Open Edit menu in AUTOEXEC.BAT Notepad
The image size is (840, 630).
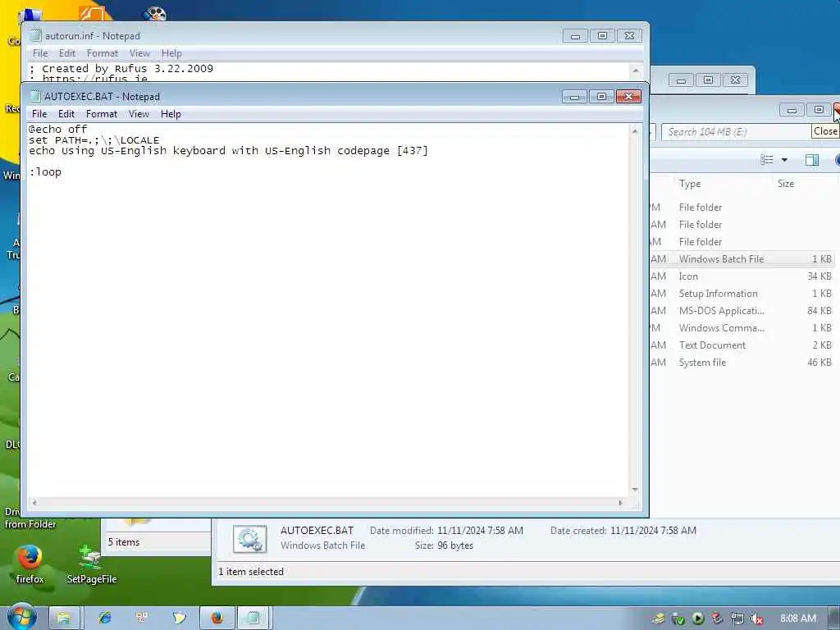(x=66, y=113)
